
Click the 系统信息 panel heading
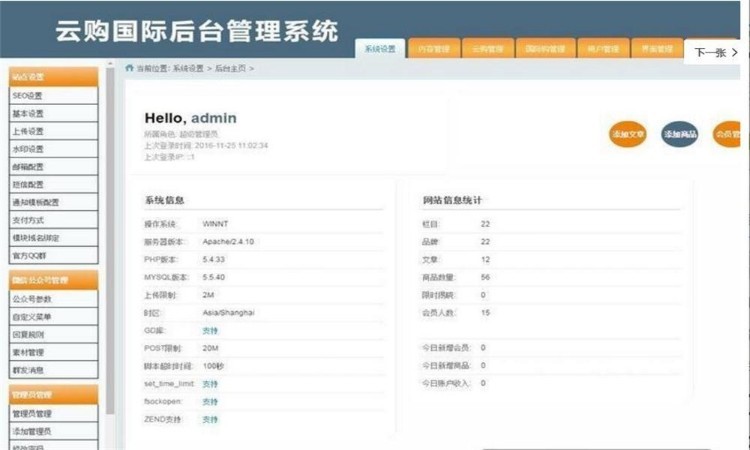pos(165,200)
